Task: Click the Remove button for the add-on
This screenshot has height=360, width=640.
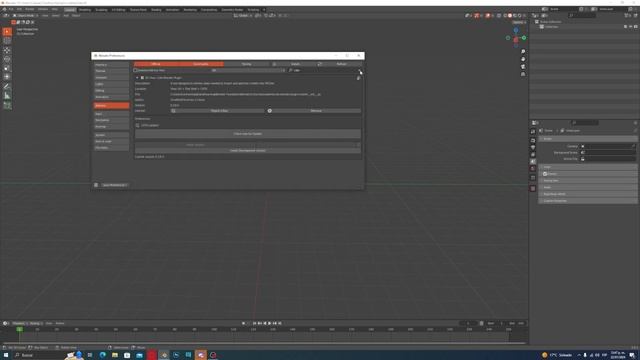Action: coord(314,111)
